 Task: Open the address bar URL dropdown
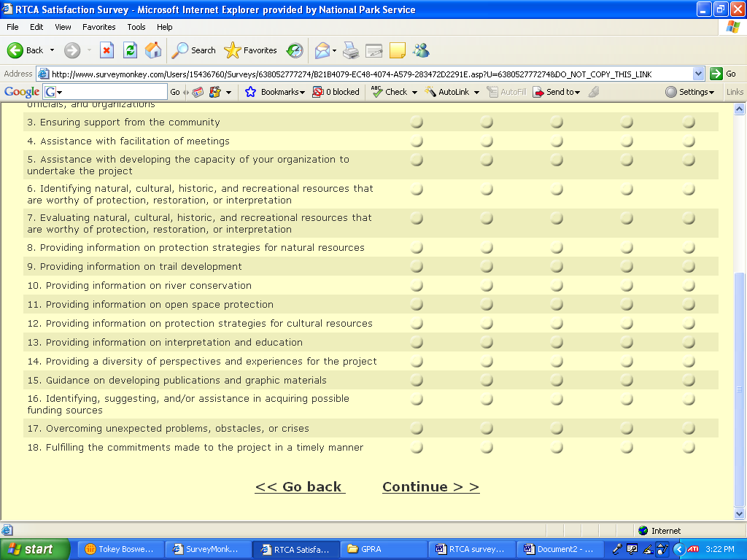[698, 74]
